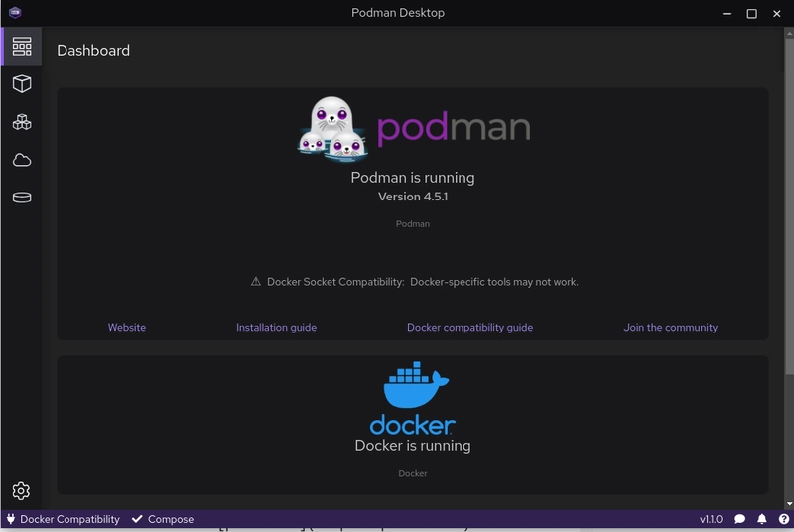The height and width of the screenshot is (532, 794).
Task: Click the Docker Compatibility plug icon
Action: (11, 519)
